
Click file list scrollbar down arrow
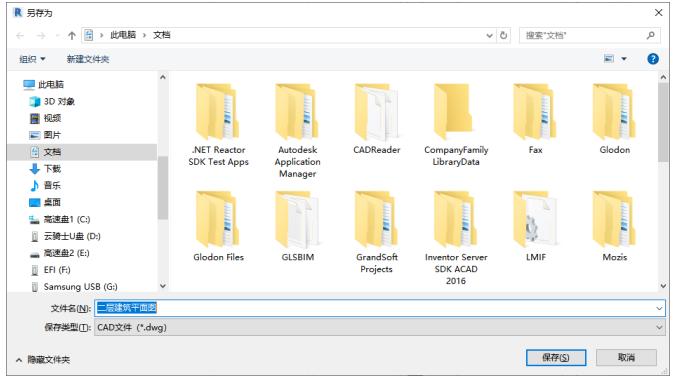tap(663, 285)
